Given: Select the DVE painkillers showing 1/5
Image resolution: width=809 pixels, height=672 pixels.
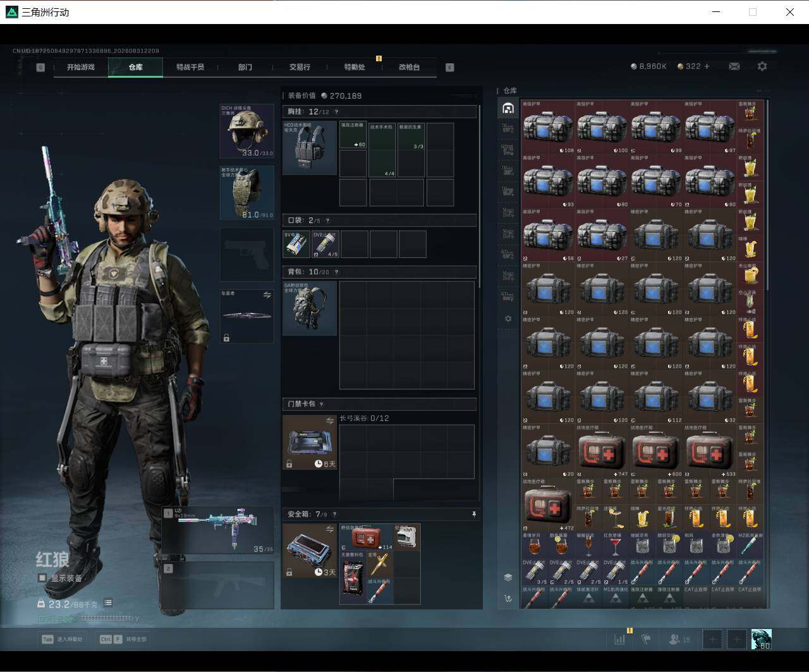Looking at the screenshot, I should 616,572.
